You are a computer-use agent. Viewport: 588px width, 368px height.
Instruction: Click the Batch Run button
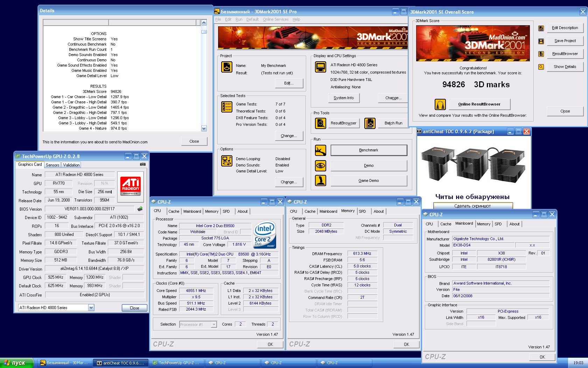(393, 123)
